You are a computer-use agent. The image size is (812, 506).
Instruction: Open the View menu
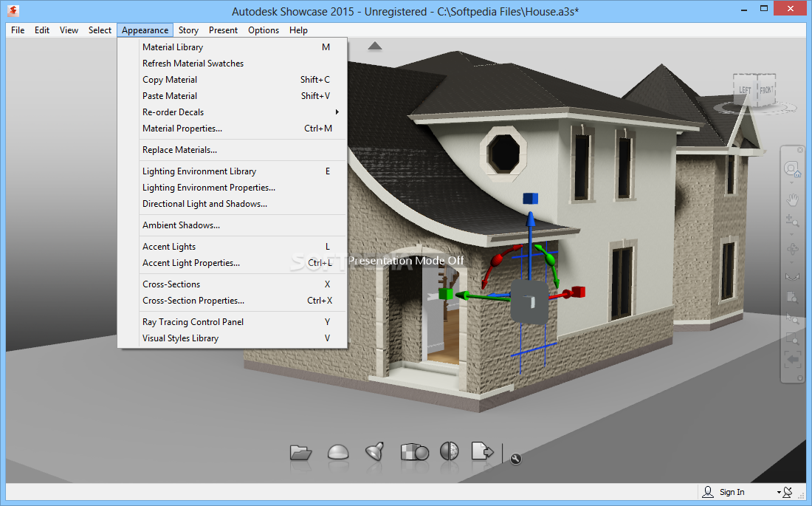[69, 30]
